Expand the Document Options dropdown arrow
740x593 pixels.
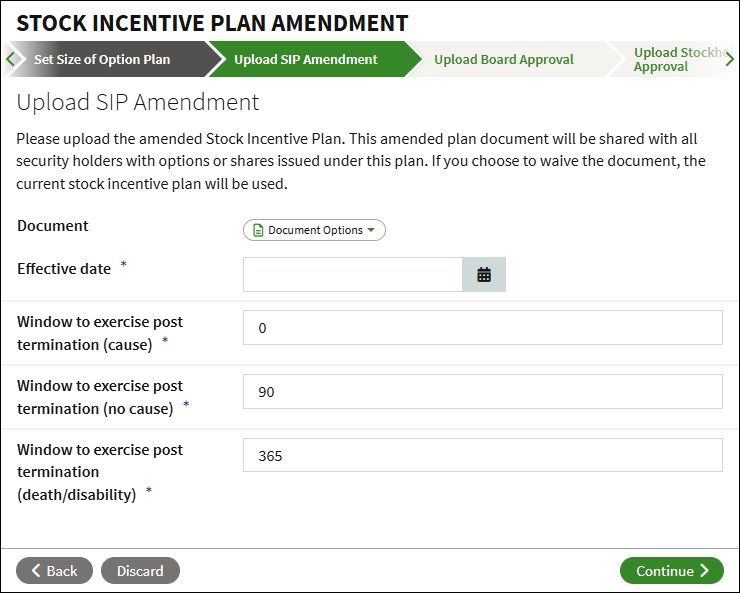[x=370, y=230]
